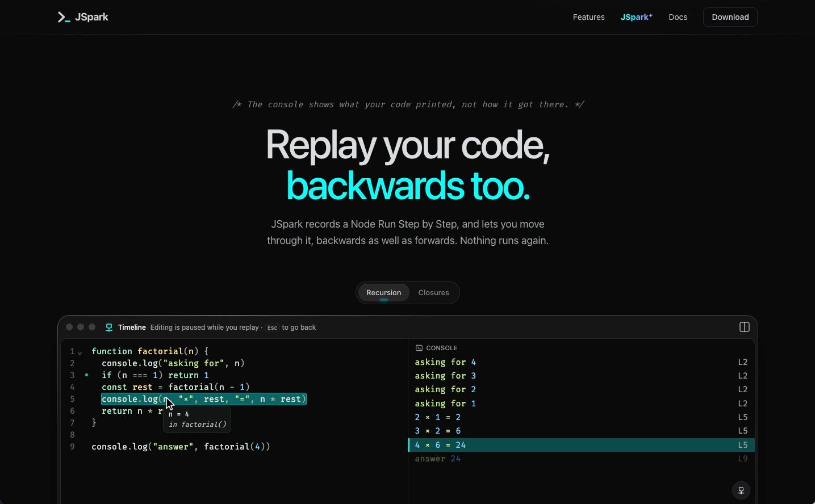Open the Features page

pyautogui.click(x=588, y=17)
